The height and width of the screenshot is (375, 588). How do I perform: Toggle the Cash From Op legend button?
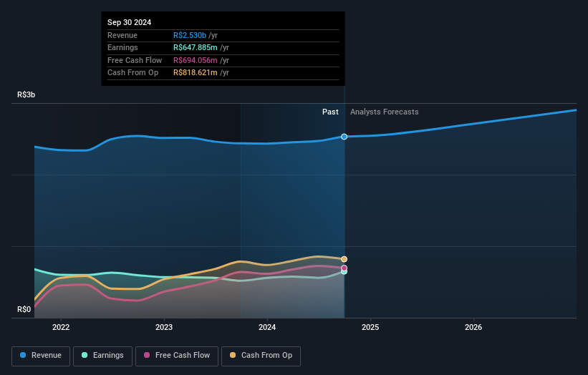(261, 356)
